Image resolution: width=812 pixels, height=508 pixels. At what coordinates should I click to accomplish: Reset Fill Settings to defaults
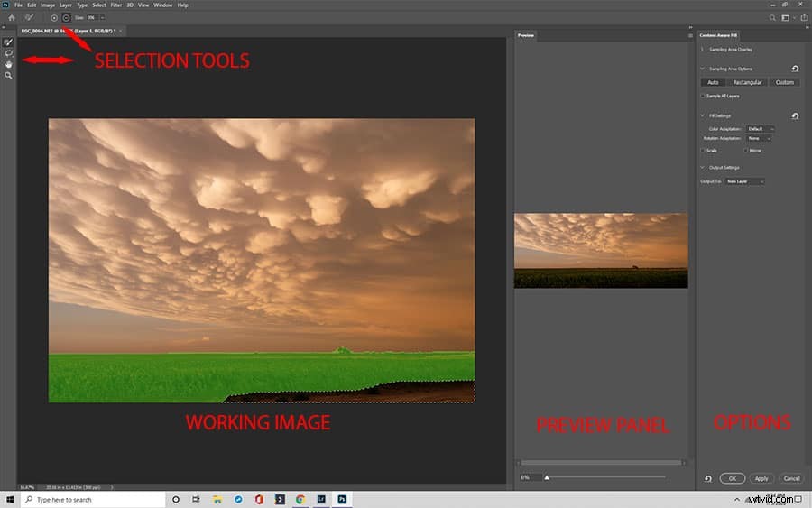pyautogui.click(x=795, y=116)
